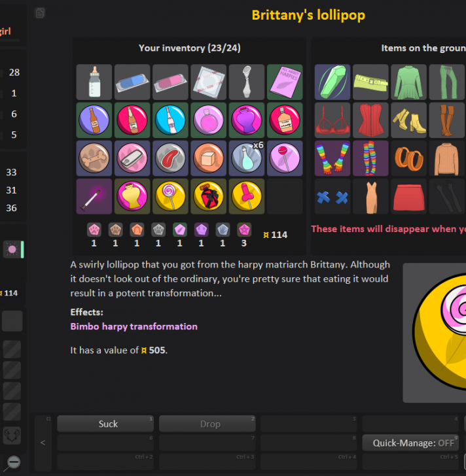The width and height of the screenshot is (466, 476).
Task: Pick the green crystal from the ground
Action: pos(332,82)
